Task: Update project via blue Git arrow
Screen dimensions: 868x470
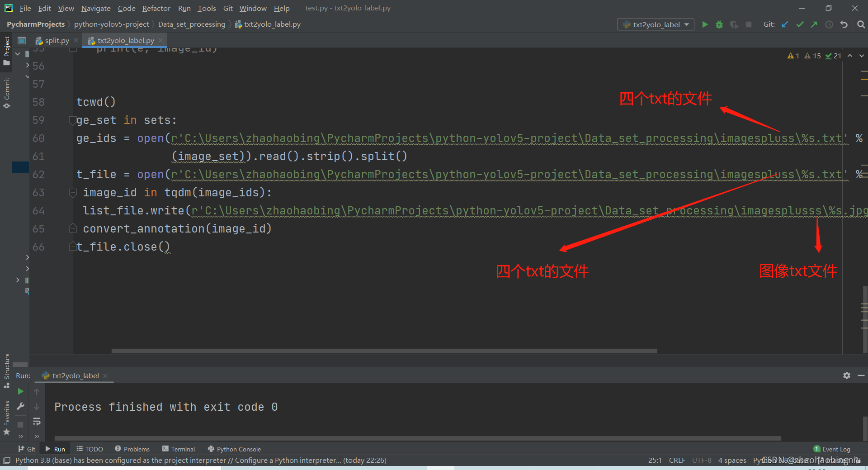Action: point(785,24)
